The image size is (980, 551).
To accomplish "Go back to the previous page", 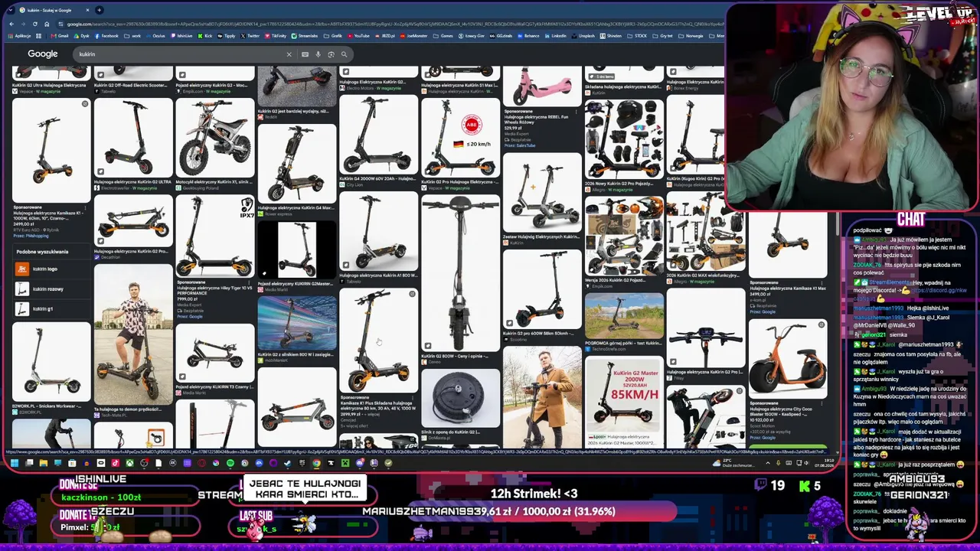I will tap(11, 24).
